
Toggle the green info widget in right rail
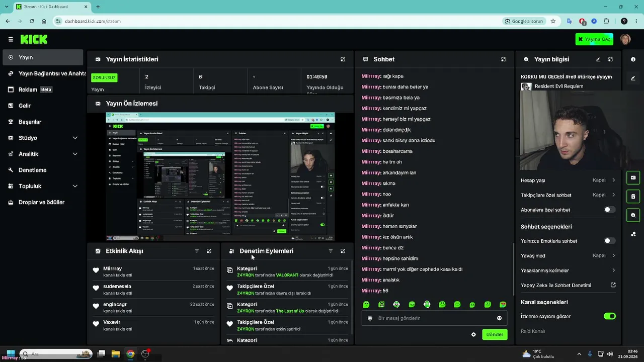pos(633,215)
